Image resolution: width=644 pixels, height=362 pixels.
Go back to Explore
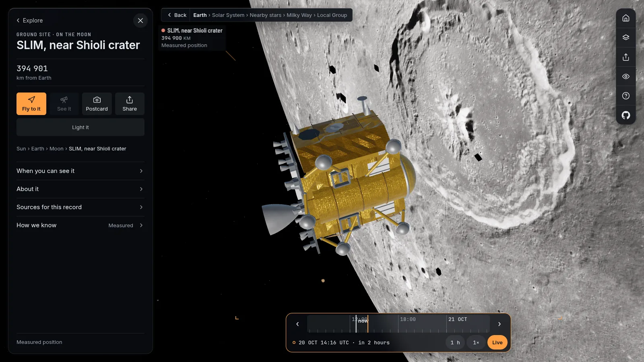(29, 21)
